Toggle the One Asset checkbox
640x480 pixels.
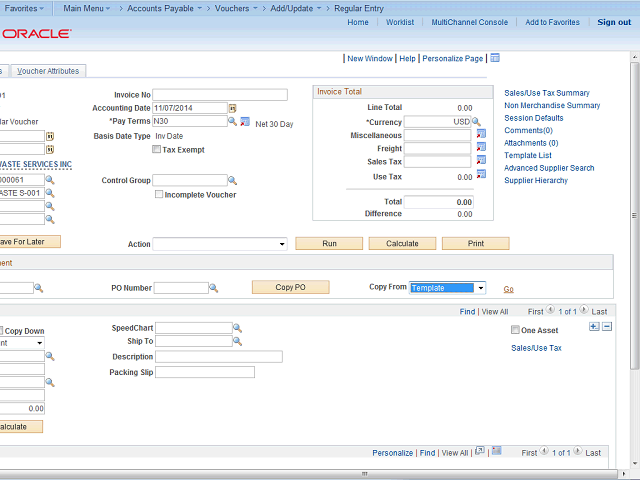[x=515, y=330]
